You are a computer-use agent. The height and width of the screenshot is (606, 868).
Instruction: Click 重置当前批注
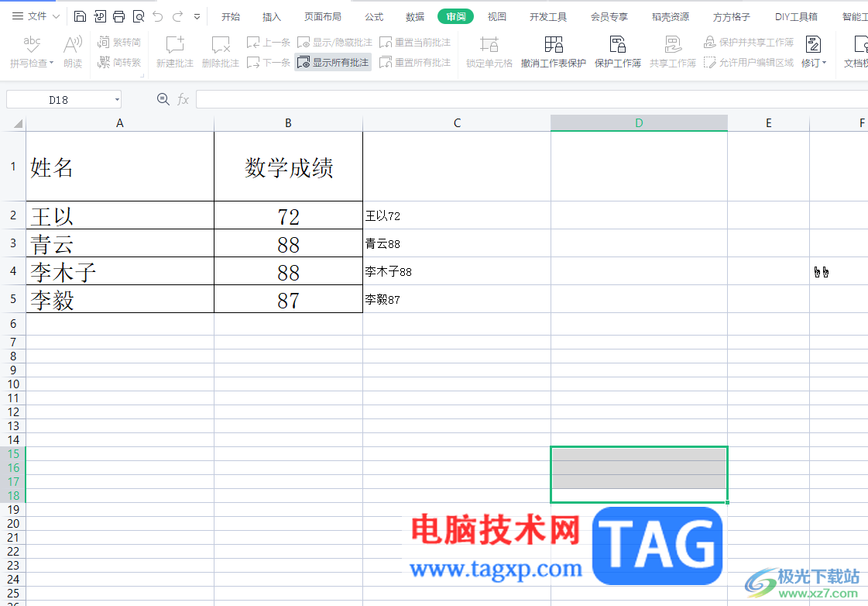pyautogui.click(x=414, y=42)
